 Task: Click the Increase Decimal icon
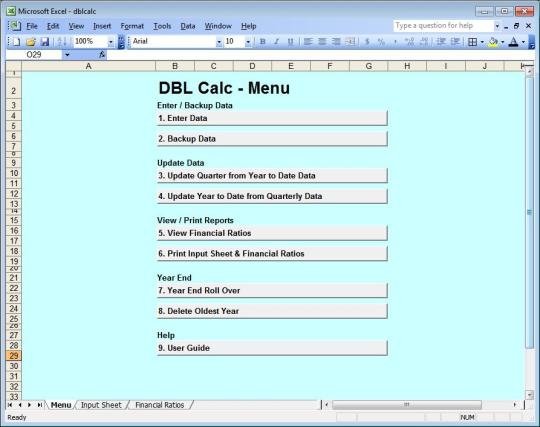pyautogui.click(x=409, y=42)
